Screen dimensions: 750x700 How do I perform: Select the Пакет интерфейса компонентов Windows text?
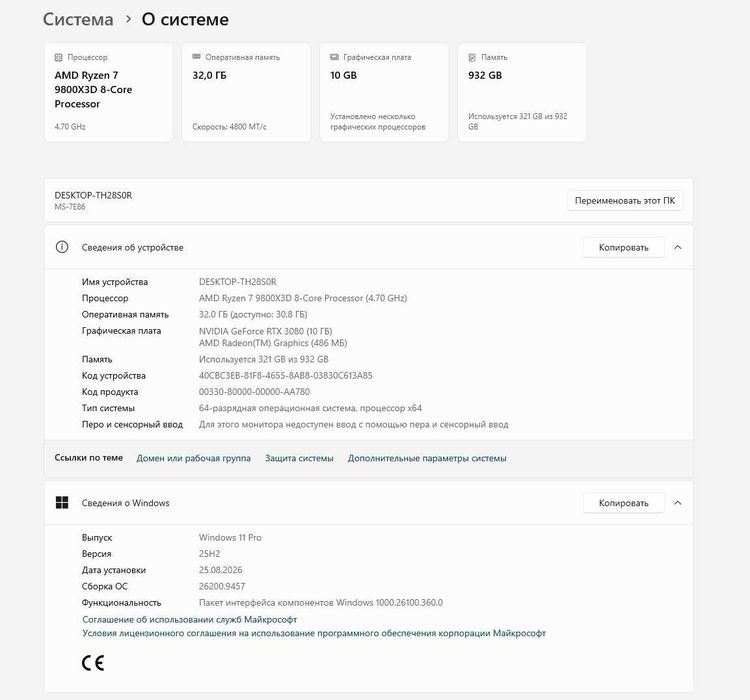(321, 602)
